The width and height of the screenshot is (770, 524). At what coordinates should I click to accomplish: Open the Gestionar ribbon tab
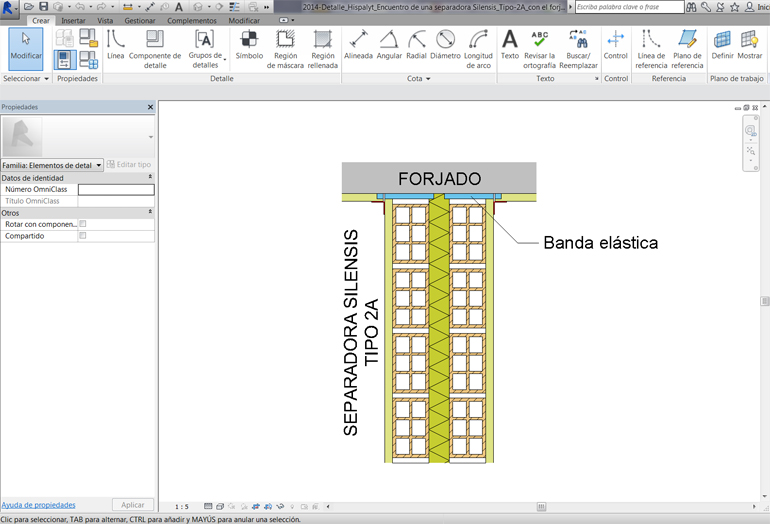(139, 20)
